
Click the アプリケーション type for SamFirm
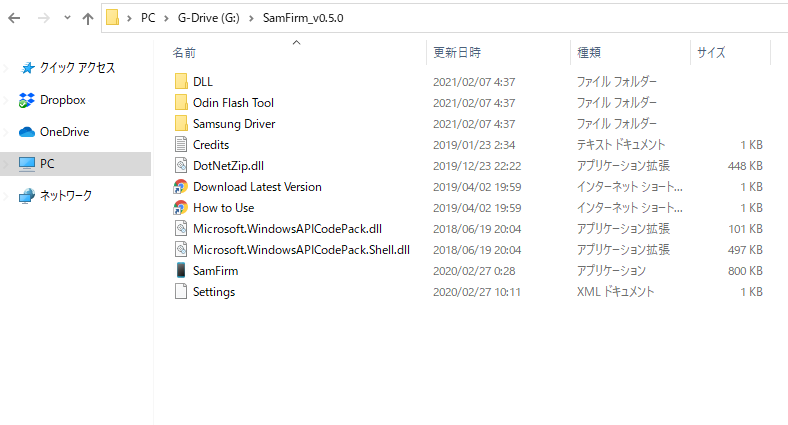click(611, 271)
